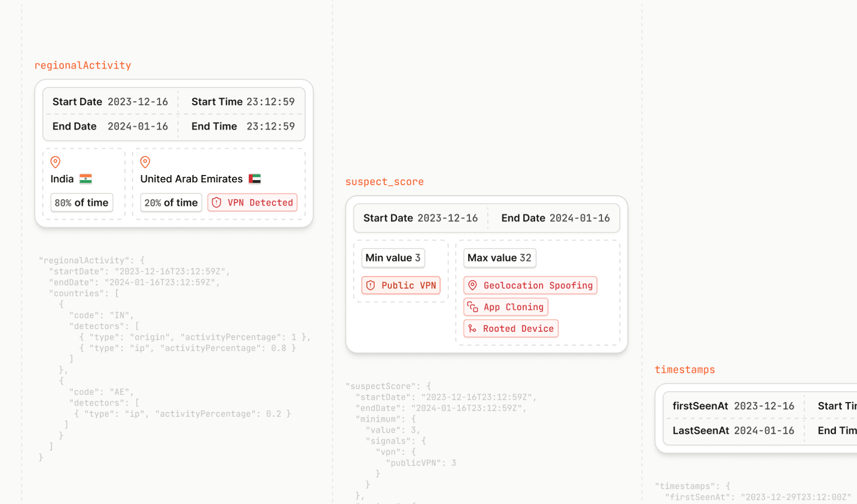Click the location pin icon above India
The height and width of the screenshot is (504, 857).
point(55,162)
